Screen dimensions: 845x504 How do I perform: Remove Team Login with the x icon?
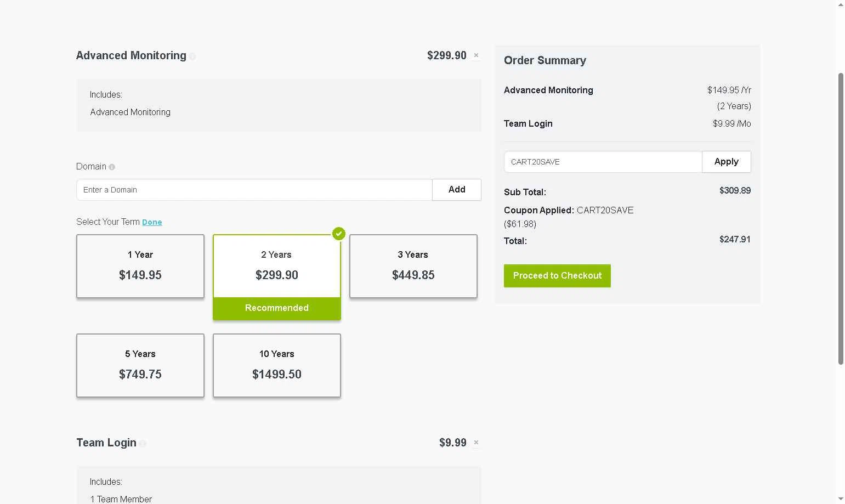point(476,443)
